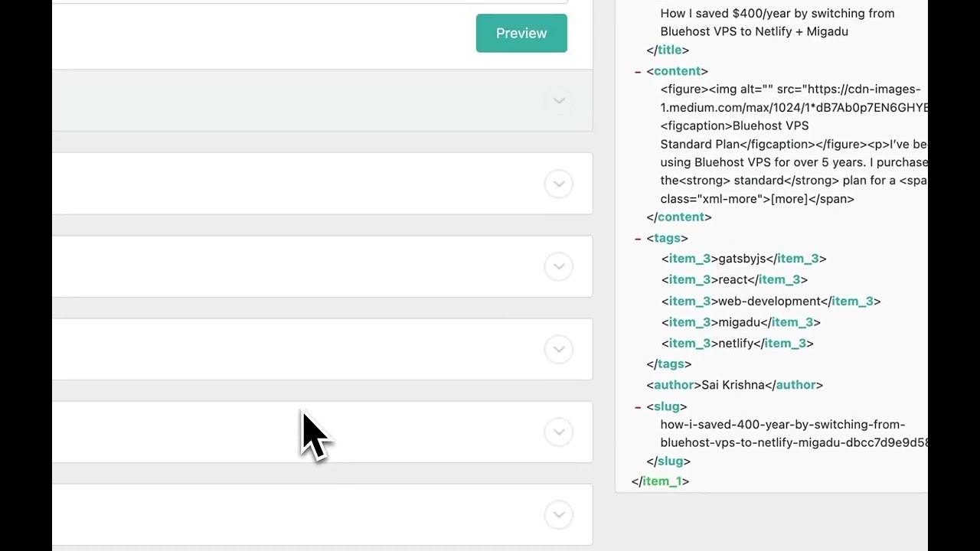
Task: Click the closing "</item_1>" tag
Action: coord(660,481)
